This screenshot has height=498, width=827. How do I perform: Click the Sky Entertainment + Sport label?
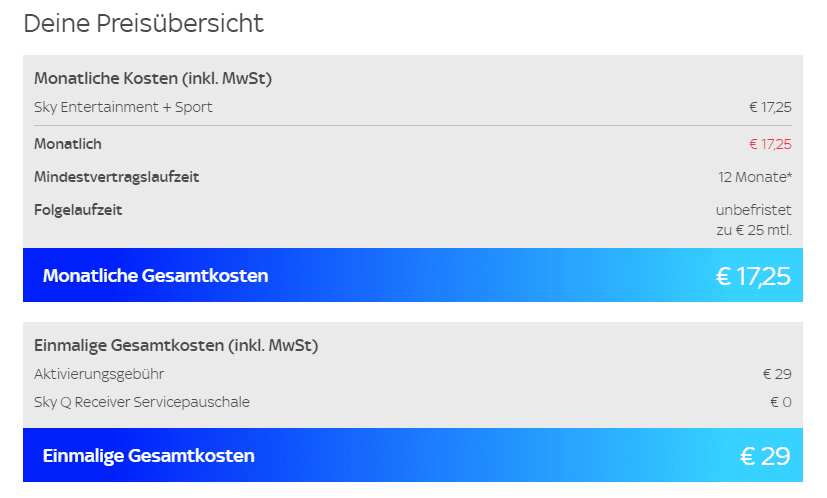pyautogui.click(x=123, y=107)
